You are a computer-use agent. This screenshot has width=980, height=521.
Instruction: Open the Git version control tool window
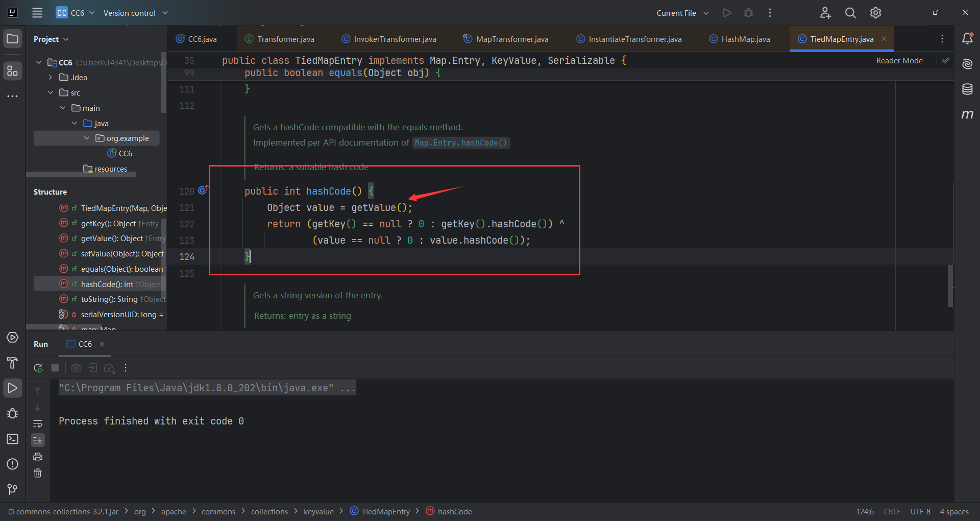[13, 489]
